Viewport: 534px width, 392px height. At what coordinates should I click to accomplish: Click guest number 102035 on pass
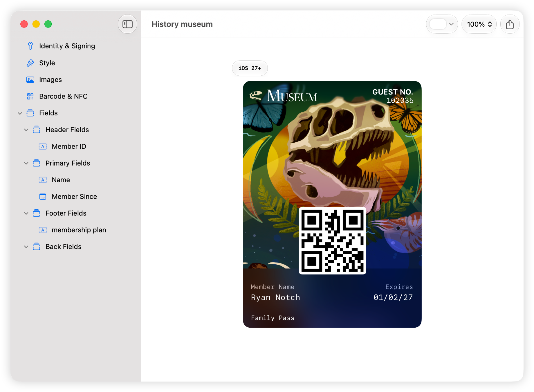tap(400, 101)
